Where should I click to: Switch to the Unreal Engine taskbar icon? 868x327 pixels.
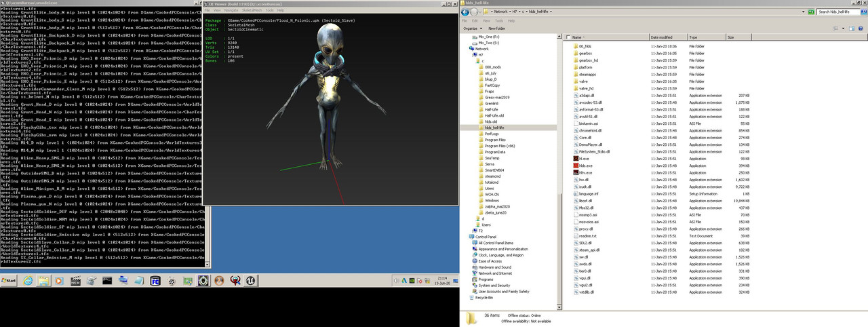click(252, 280)
